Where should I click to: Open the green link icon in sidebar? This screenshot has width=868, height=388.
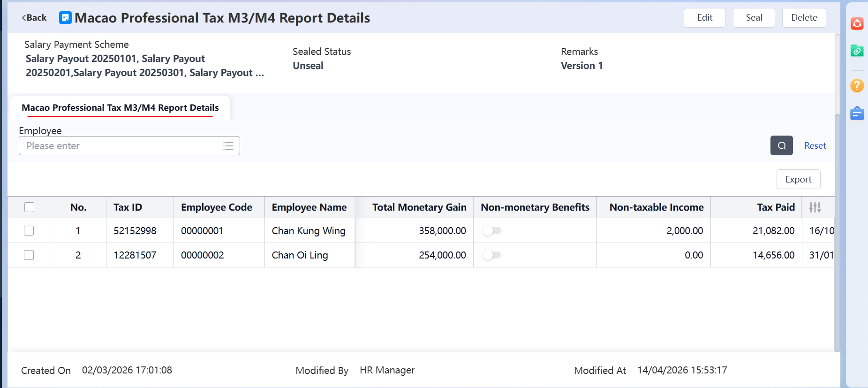(x=857, y=51)
